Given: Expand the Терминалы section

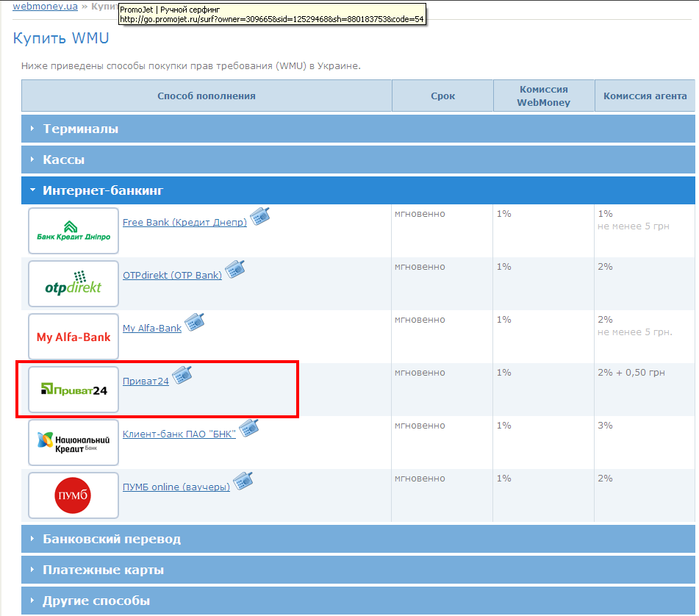Looking at the screenshot, I should point(358,129).
